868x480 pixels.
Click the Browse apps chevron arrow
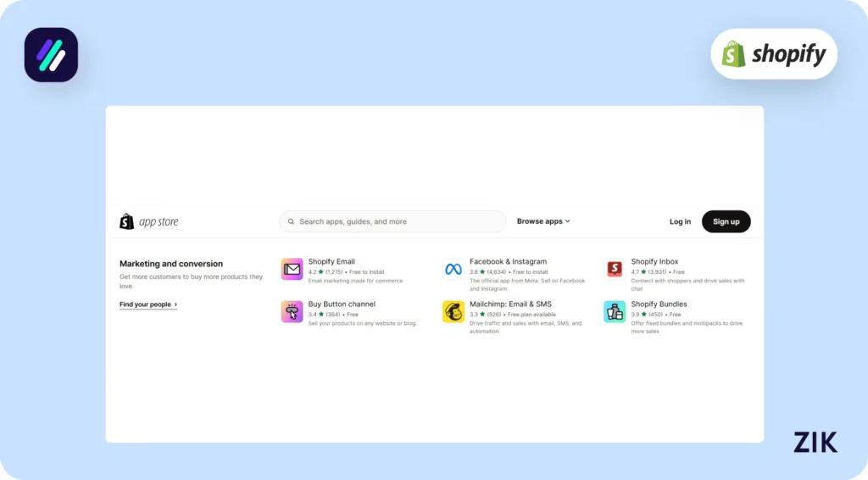coord(568,221)
